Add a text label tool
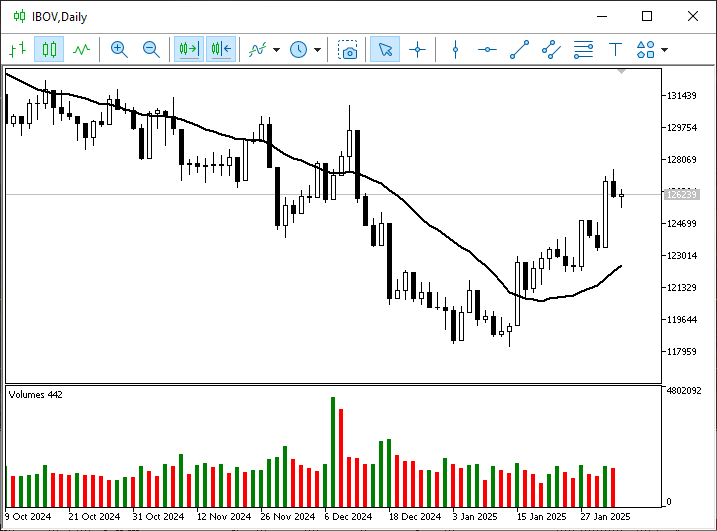 [x=615, y=49]
